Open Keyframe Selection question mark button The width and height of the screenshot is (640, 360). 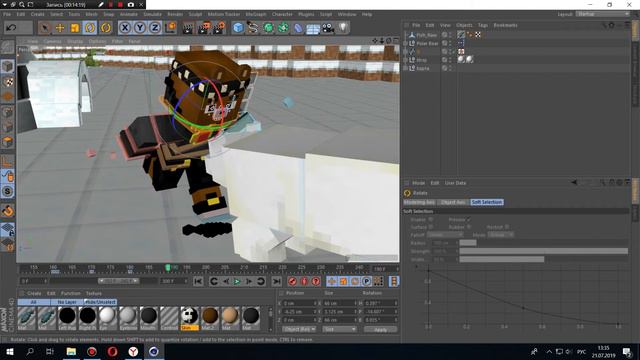(316, 281)
